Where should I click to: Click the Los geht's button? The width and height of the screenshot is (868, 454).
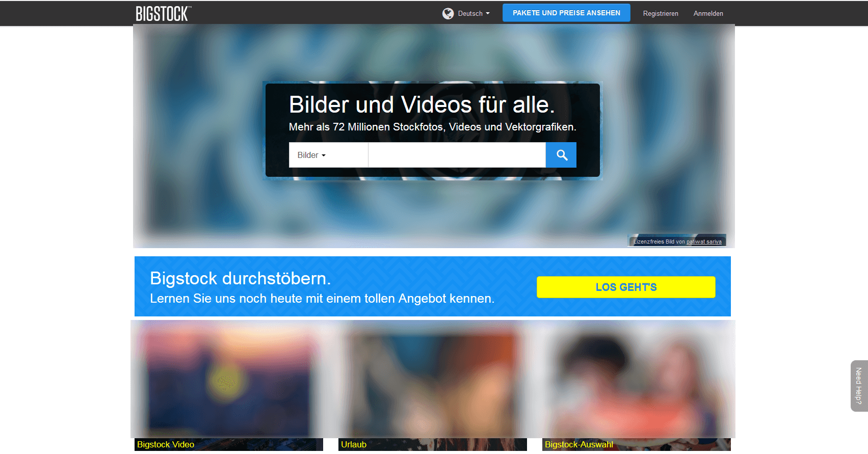click(626, 287)
